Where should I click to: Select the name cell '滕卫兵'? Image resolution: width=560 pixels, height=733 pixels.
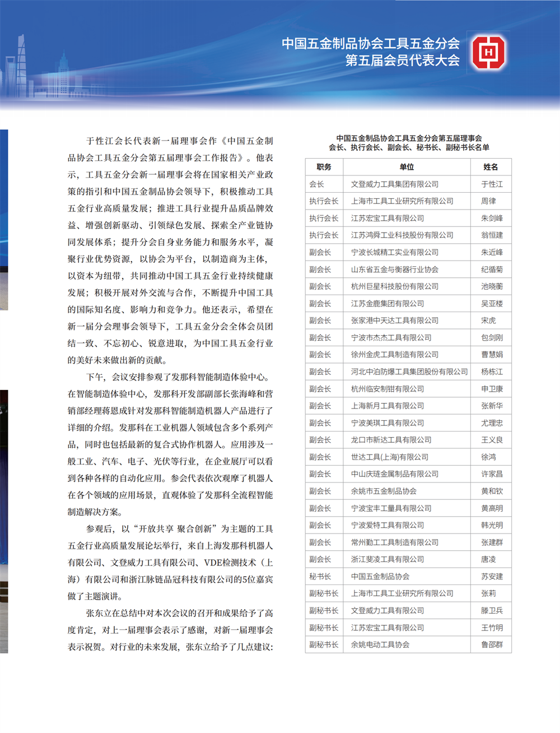[x=492, y=611]
